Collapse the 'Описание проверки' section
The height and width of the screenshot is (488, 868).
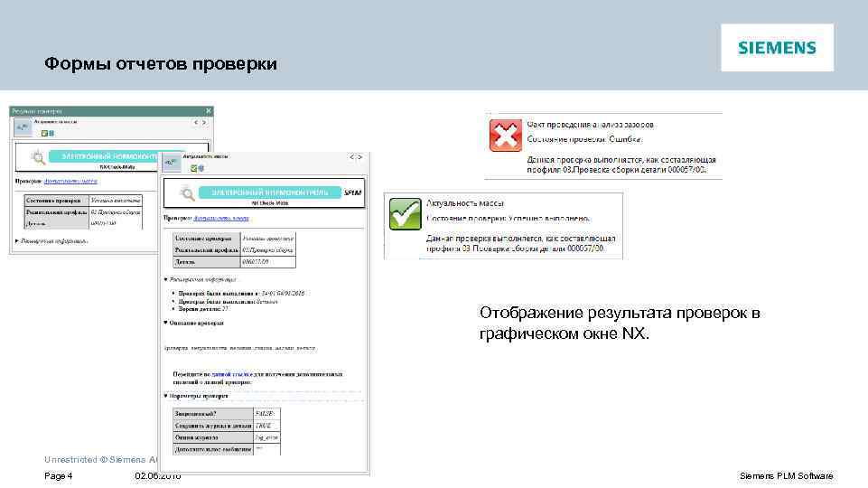click(x=165, y=323)
